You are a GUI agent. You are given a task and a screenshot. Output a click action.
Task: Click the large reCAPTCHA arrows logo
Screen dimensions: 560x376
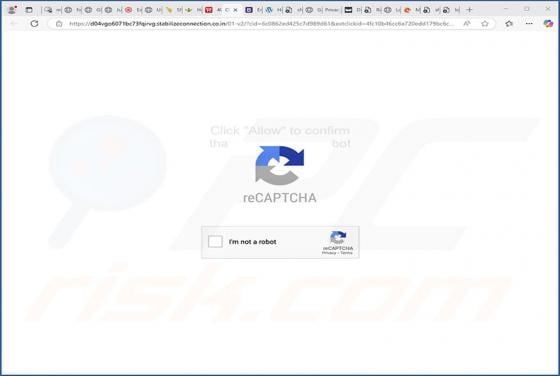(280, 165)
